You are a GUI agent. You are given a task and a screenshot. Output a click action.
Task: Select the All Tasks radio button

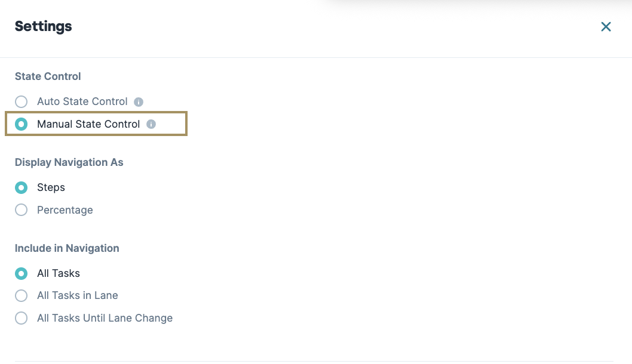click(21, 273)
